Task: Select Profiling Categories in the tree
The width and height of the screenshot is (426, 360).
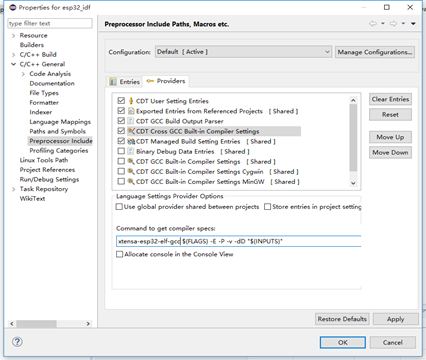Action: tap(59, 151)
